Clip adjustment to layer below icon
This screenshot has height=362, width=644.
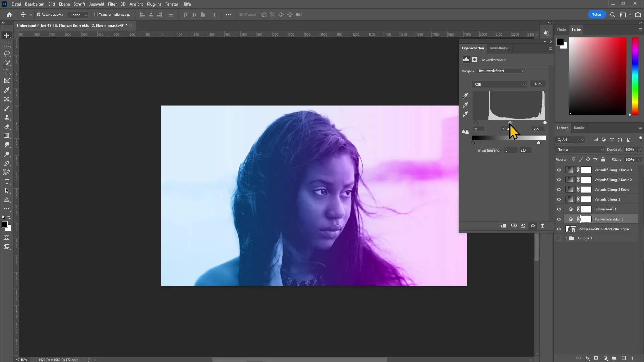[503, 226]
